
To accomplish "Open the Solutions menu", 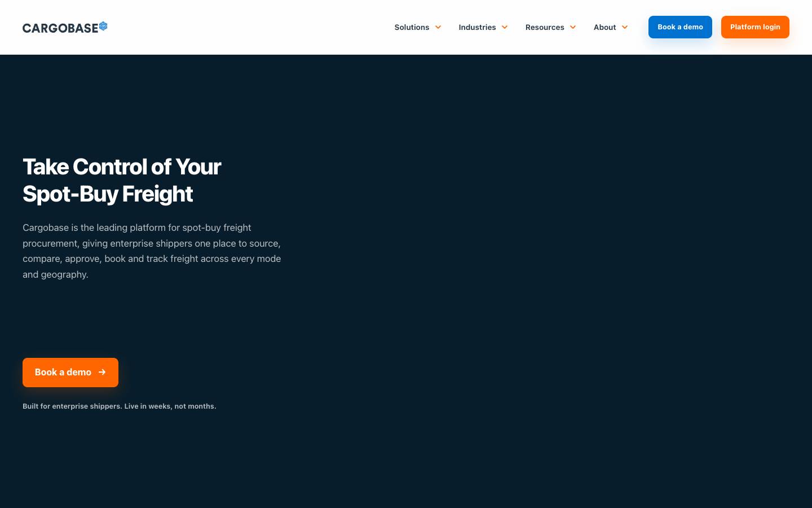I will pyautogui.click(x=412, y=27).
